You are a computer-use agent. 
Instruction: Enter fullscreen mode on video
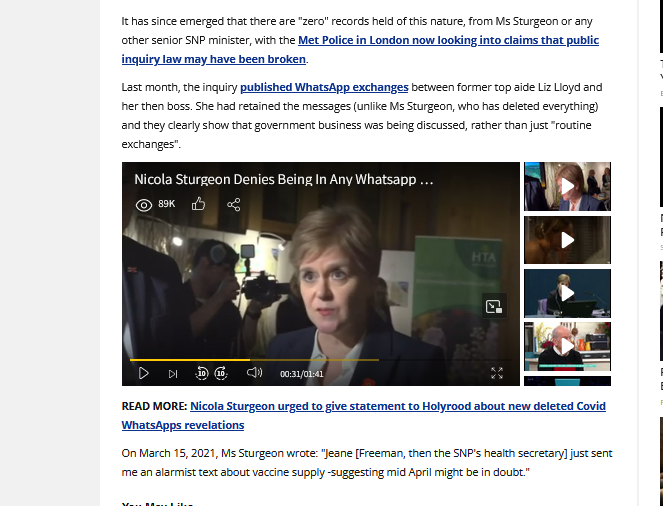(497, 373)
